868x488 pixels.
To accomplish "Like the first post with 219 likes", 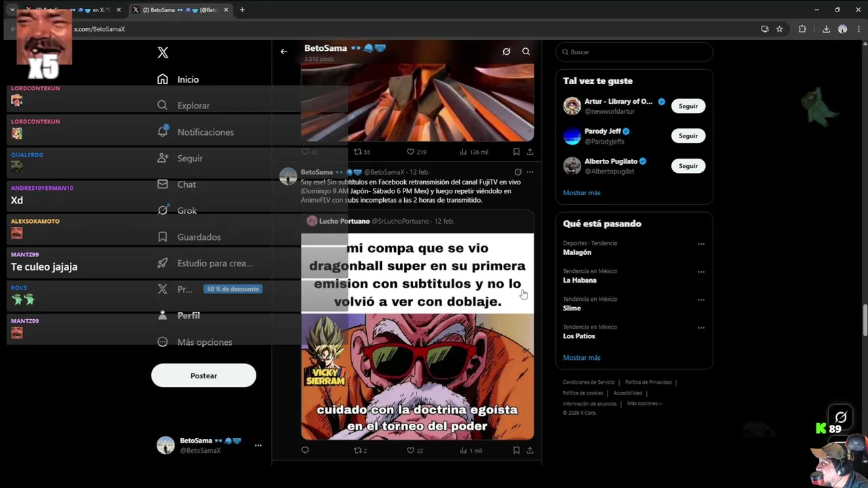I will click(416, 152).
